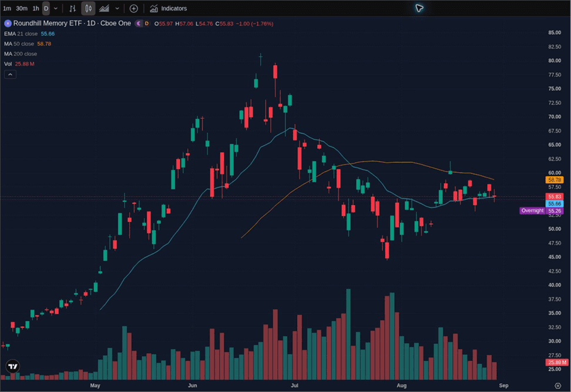Open the chart style dropdown arrow

(117, 8)
